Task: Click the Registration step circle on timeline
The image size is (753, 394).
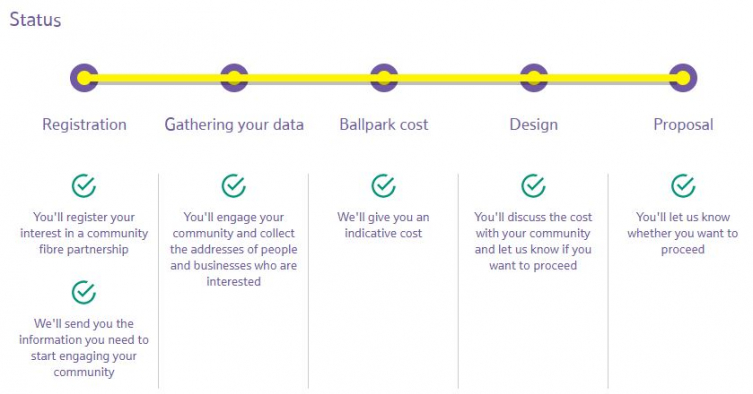Action: (84, 78)
